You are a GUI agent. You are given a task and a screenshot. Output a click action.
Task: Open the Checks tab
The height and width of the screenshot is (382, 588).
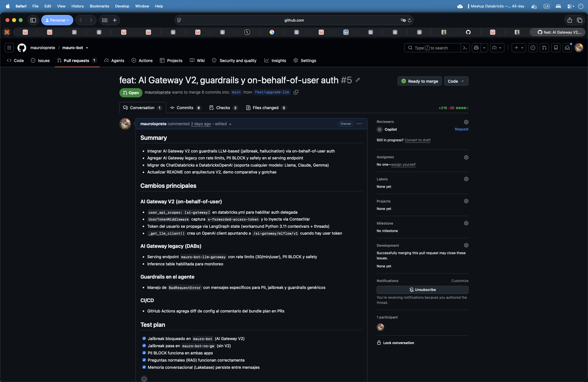[x=223, y=108]
